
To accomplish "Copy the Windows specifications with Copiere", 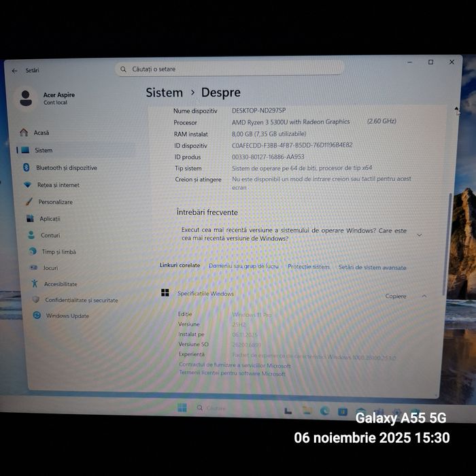I will point(396,296).
